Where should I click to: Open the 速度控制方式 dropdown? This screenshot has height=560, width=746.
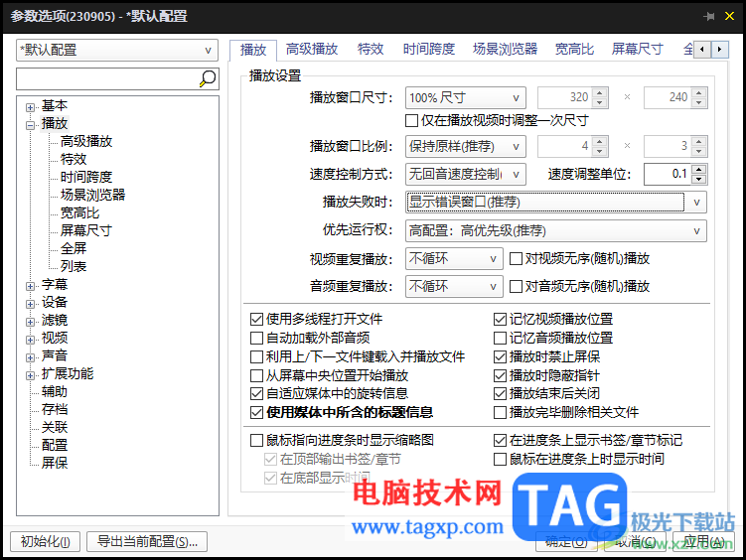(x=465, y=174)
